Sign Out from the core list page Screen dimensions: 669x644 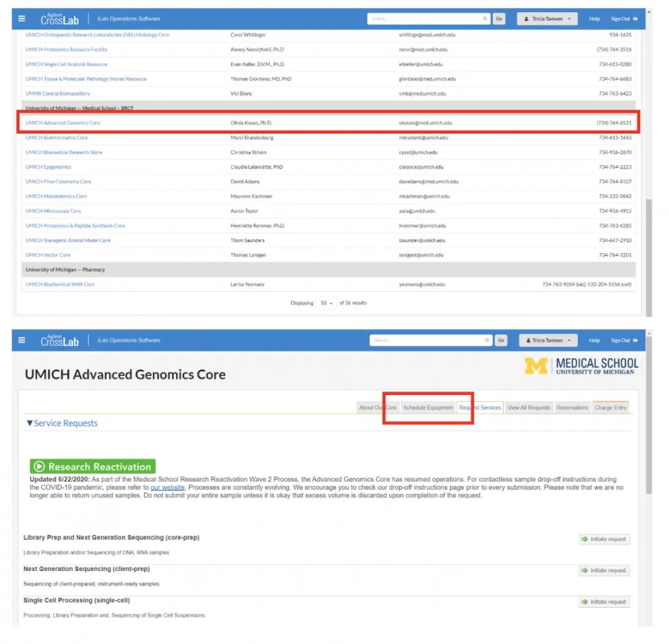tap(624, 19)
